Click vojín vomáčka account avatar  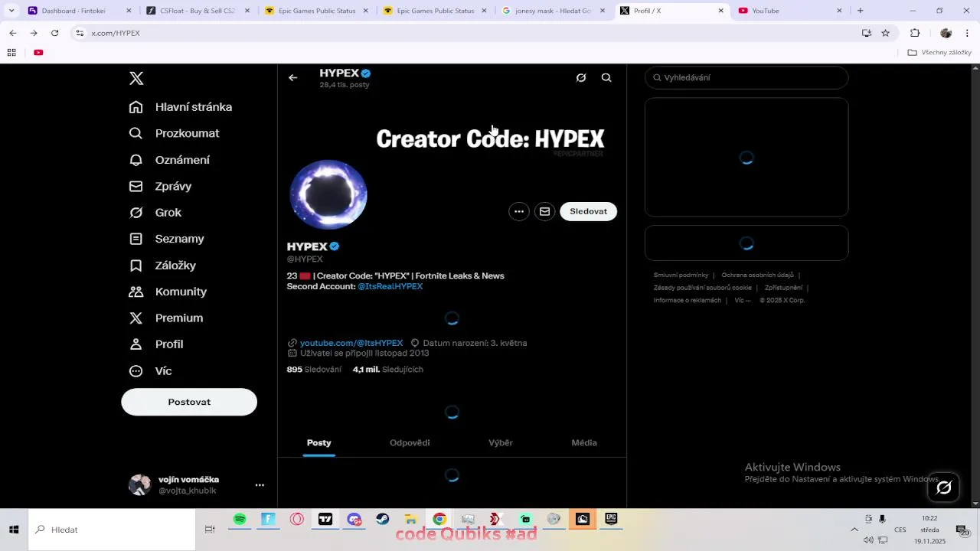[139, 485]
